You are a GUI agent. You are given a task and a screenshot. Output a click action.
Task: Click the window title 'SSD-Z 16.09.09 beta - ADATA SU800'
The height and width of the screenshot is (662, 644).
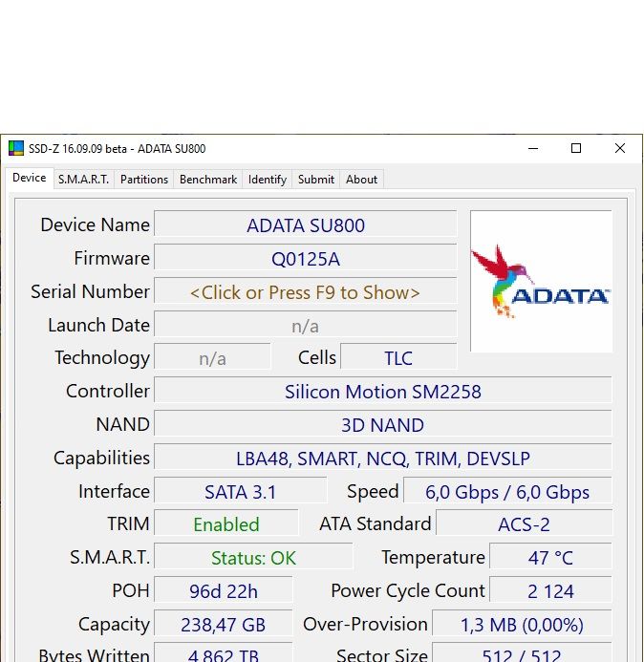(x=117, y=149)
